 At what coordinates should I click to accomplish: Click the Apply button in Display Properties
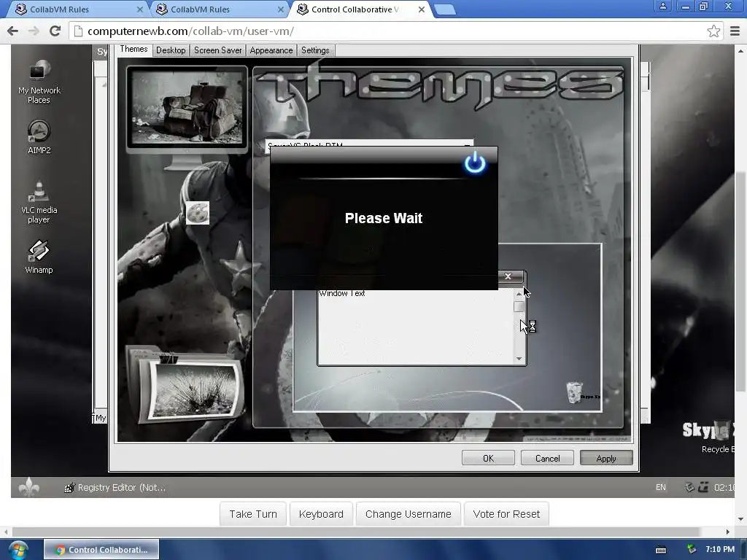tap(606, 458)
